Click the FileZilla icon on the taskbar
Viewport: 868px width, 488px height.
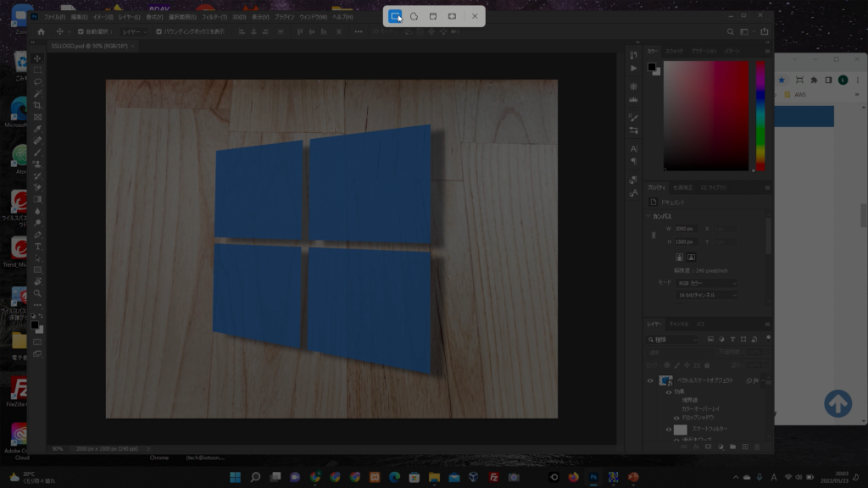(494, 478)
